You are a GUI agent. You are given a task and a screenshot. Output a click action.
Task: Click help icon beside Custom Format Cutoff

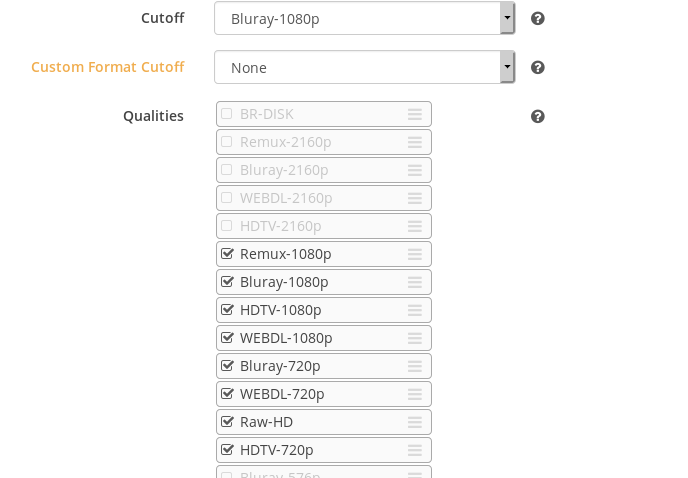click(538, 67)
